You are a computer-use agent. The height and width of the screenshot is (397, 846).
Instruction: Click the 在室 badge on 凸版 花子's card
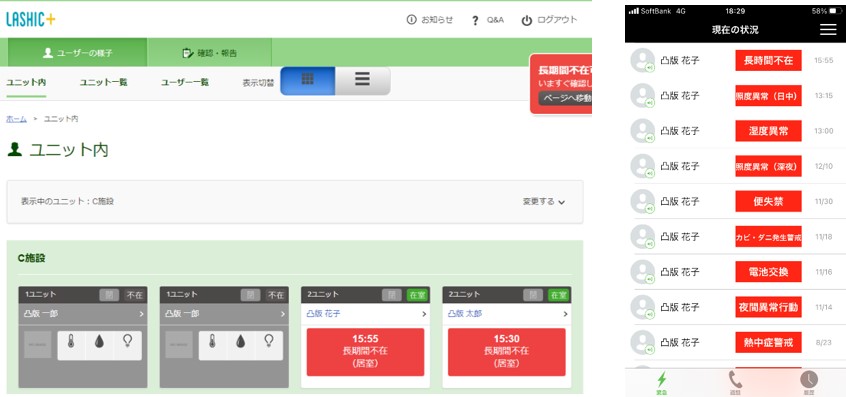pyautogui.click(x=417, y=295)
